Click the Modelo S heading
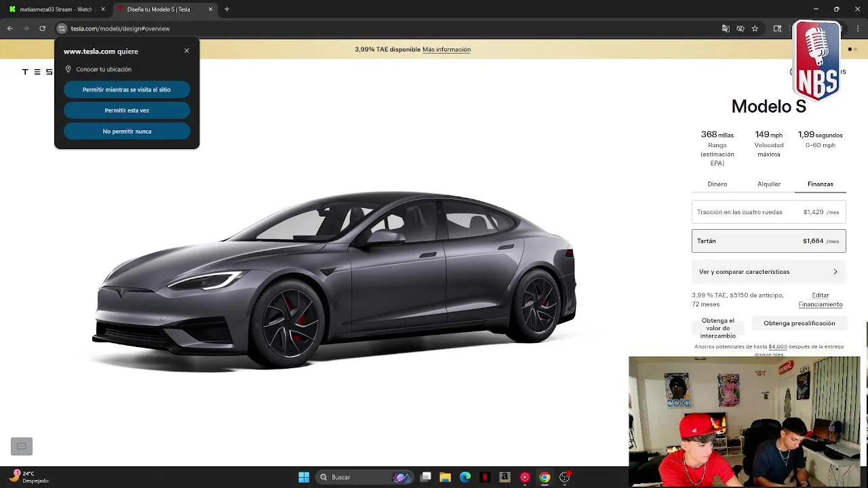 pos(769,106)
